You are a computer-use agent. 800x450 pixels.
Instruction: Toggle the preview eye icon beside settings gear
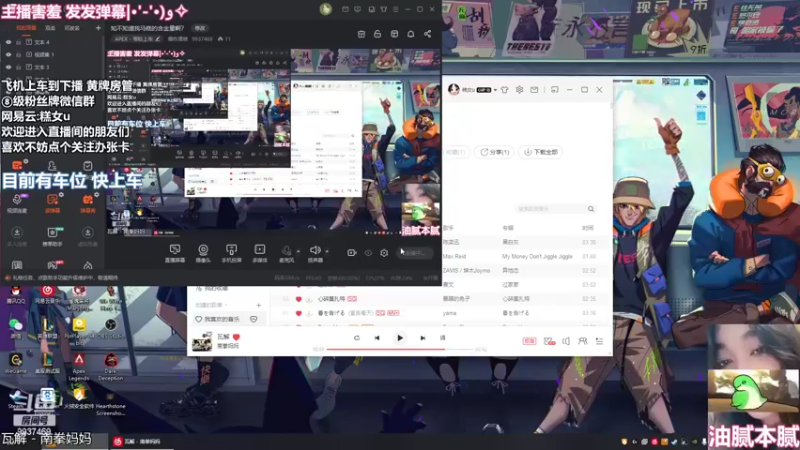pos(368,253)
